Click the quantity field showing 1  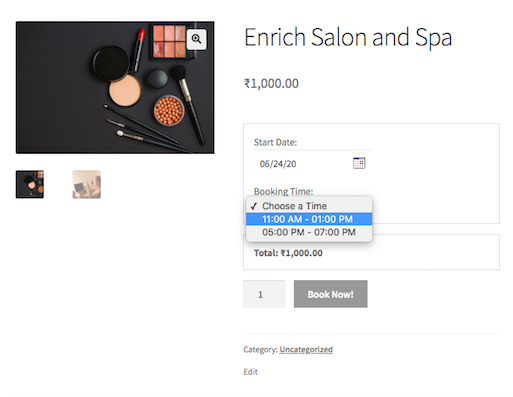tap(264, 294)
